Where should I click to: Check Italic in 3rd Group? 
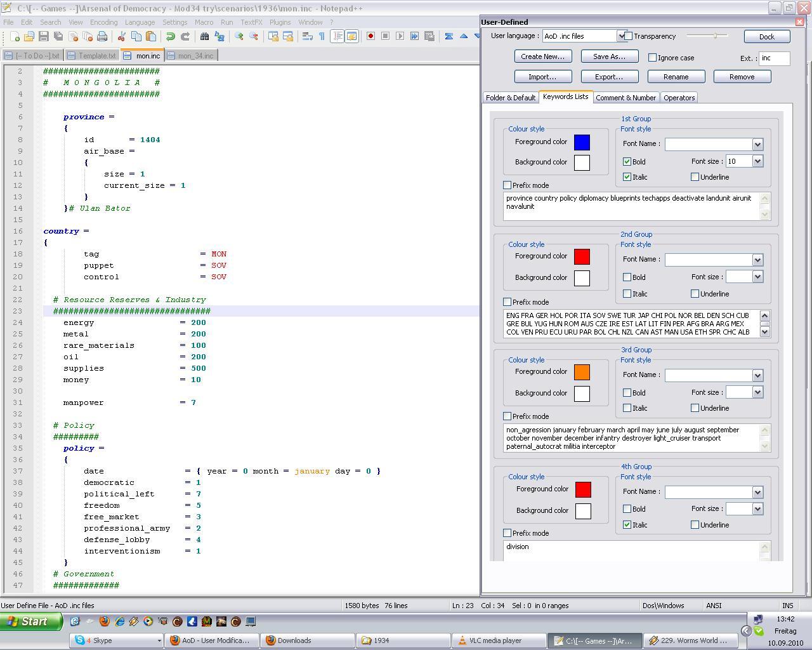627,408
